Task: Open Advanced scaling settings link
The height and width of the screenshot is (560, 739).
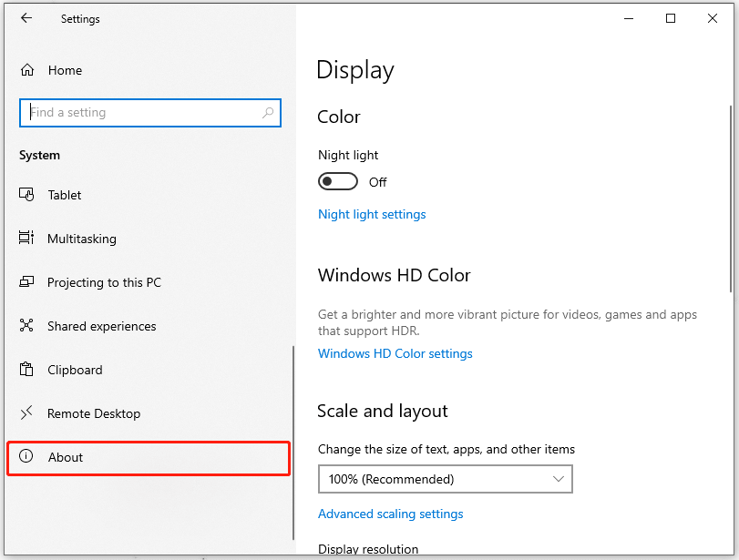Action: coord(390,514)
